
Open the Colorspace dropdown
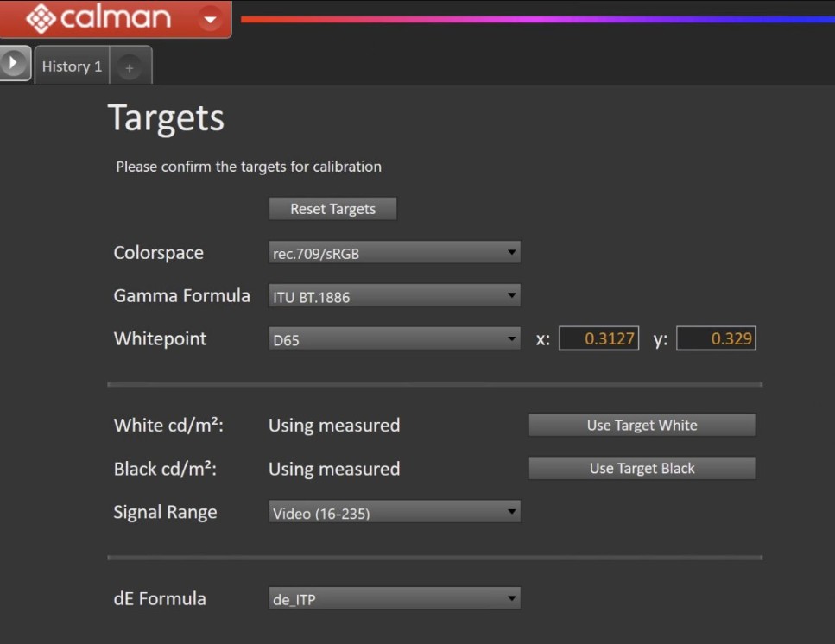click(x=394, y=253)
